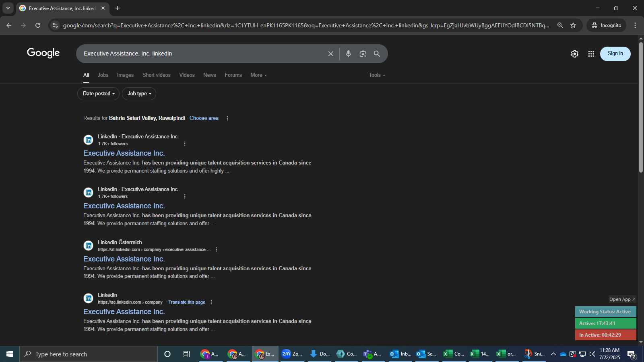
Task: Open Outlook Inbox from the taskbar
Action: (x=400, y=354)
